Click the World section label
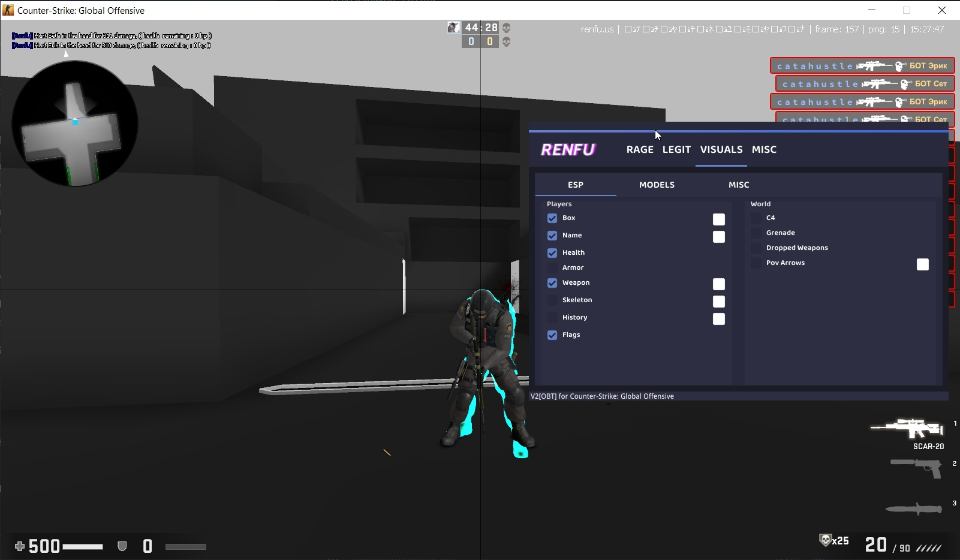The width and height of the screenshot is (960, 560). coord(760,204)
